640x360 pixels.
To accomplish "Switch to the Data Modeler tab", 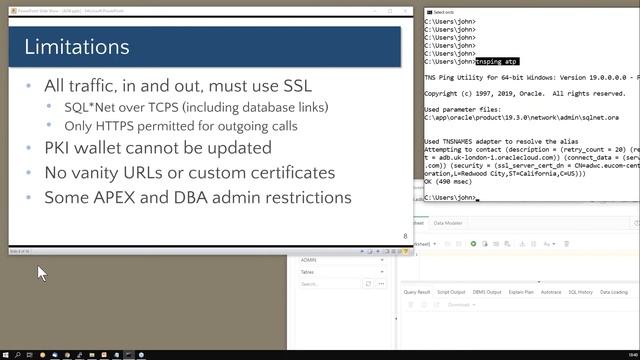I will [x=448, y=223].
